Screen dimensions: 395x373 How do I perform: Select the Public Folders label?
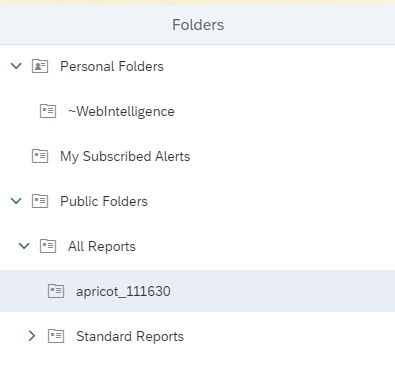click(x=104, y=201)
